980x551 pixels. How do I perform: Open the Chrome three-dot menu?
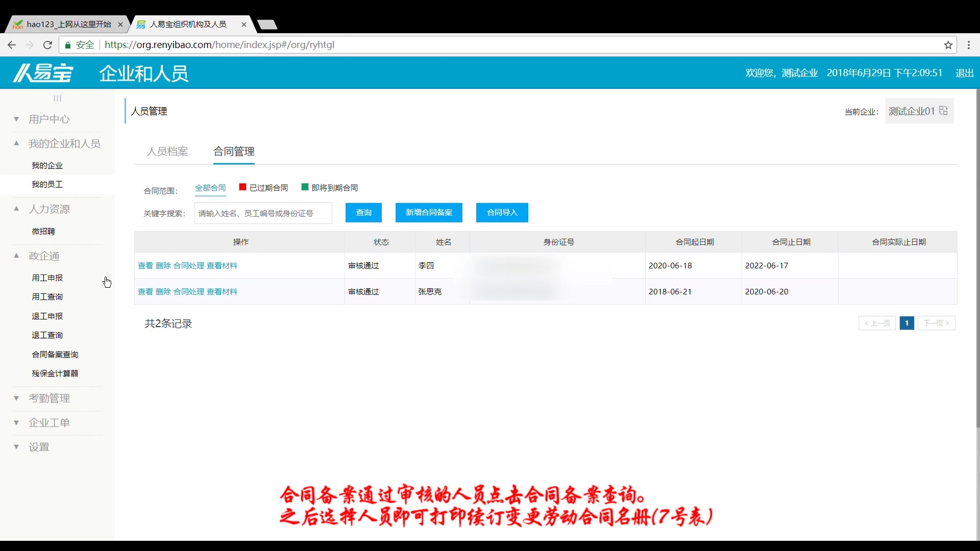pyautogui.click(x=969, y=45)
